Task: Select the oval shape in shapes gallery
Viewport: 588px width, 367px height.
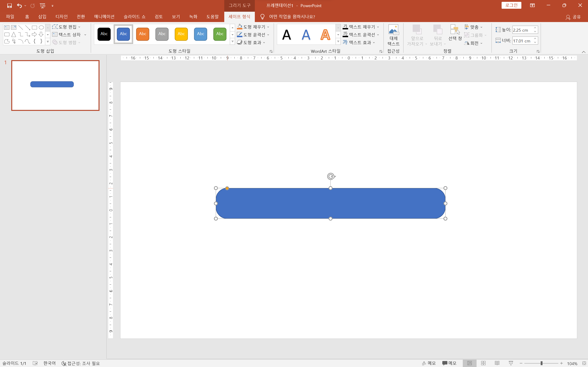Action: [41, 28]
